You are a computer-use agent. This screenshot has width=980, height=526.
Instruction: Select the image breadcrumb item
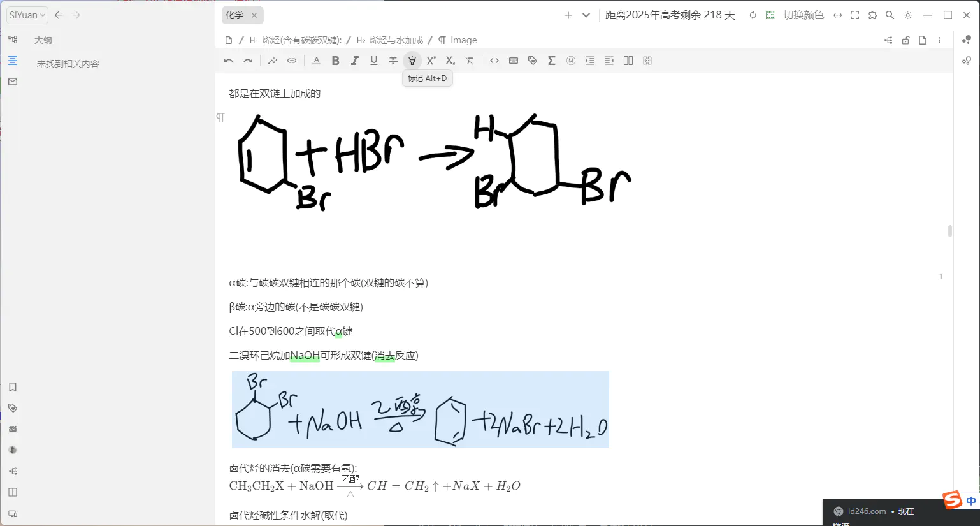pyautogui.click(x=458, y=40)
